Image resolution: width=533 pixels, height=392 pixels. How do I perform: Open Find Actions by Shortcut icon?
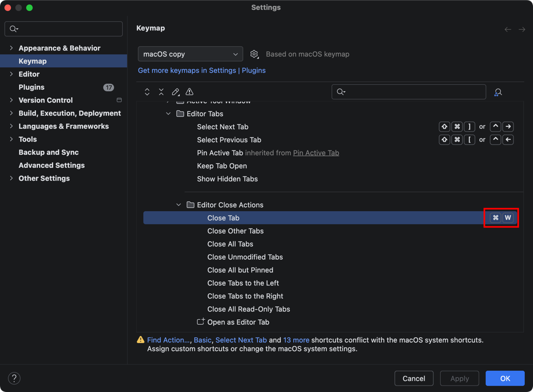498,92
